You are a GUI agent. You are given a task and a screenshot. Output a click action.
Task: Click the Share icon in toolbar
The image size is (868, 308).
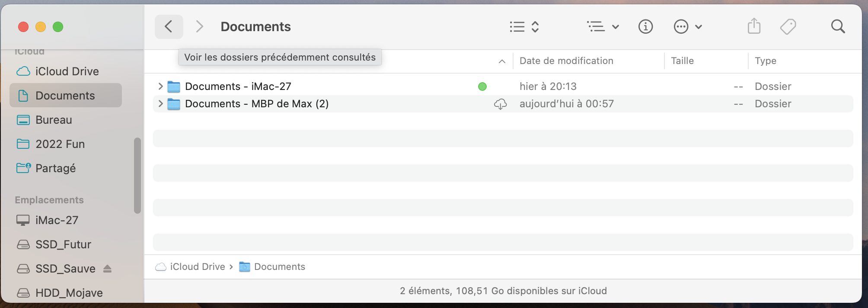754,26
